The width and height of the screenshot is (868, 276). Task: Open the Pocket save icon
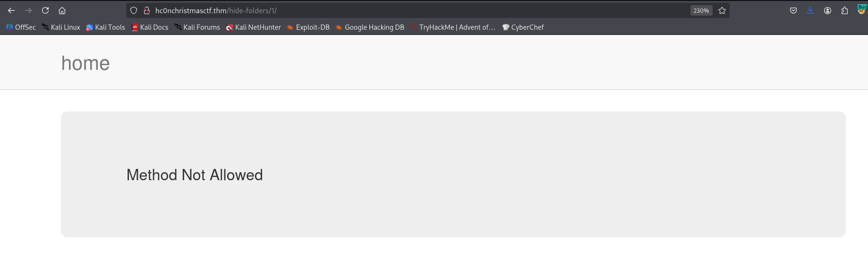pyautogui.click(x=793, y=10)
